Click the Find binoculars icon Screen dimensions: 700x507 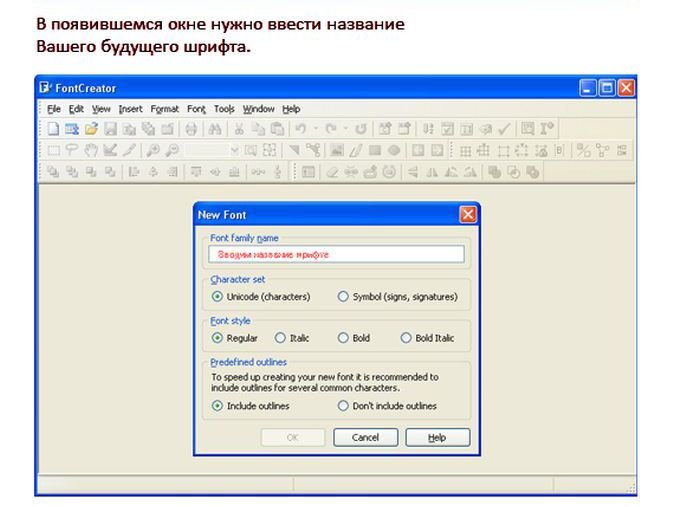[213, 129]
